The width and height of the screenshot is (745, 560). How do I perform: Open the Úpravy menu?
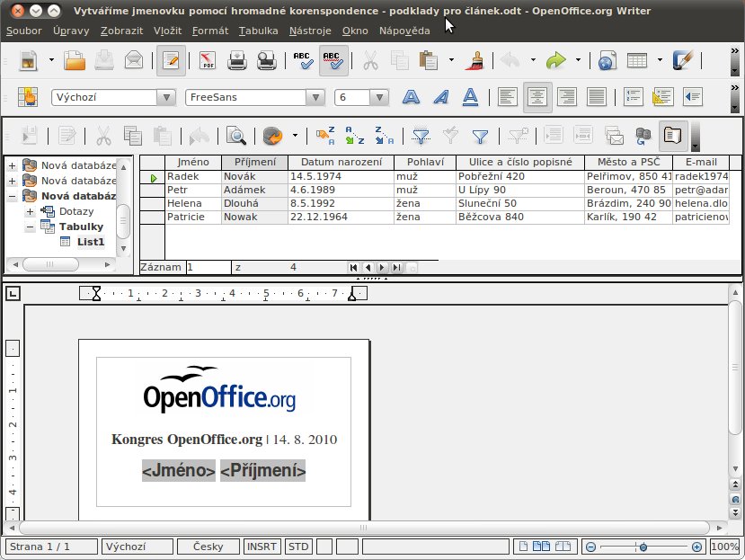click(71, 31)
